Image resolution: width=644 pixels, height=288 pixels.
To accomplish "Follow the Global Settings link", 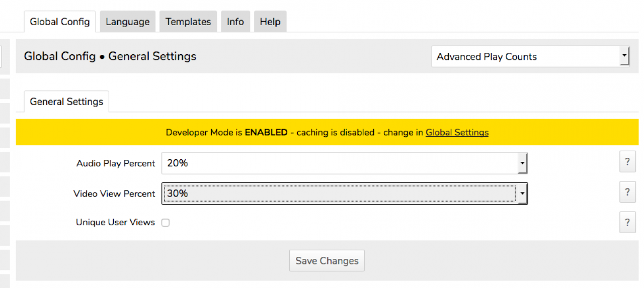I will (x=457, y=133).
